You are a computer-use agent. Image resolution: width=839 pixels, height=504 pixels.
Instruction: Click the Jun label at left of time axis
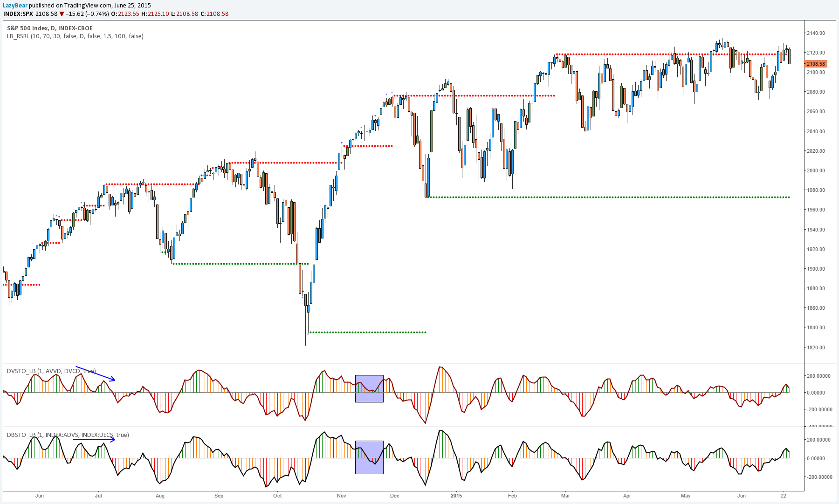(x=40, y=496)
